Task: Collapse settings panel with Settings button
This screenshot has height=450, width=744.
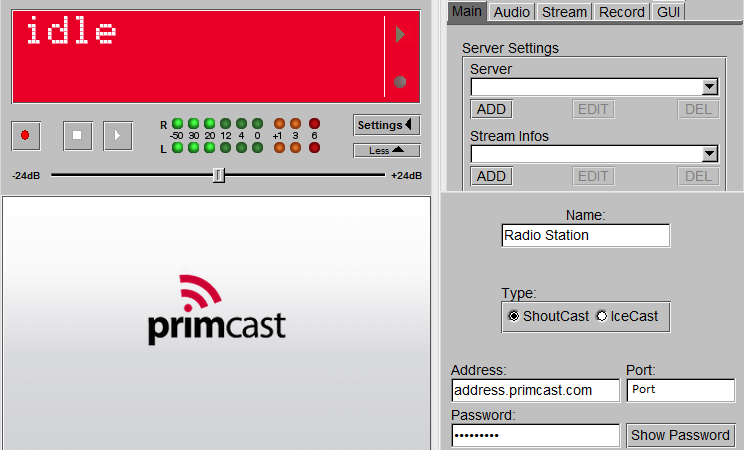Action: [387, 125]
